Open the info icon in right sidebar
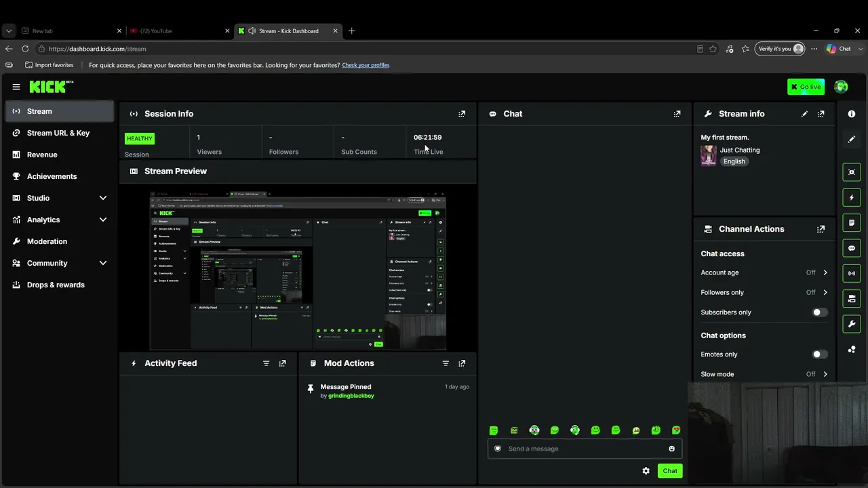This screenshot has height=488, width=868. coord(852,114)
